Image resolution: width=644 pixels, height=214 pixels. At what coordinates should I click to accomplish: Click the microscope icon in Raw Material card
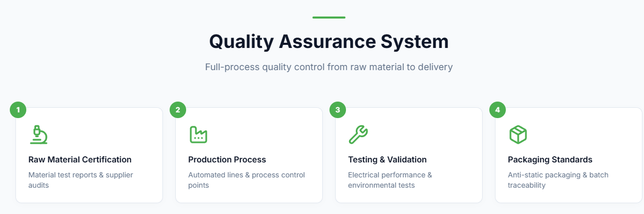(39, 135)
